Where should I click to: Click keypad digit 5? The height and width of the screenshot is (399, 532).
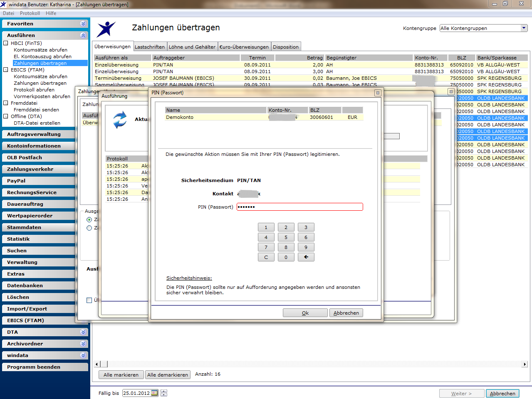click(286, 237)
